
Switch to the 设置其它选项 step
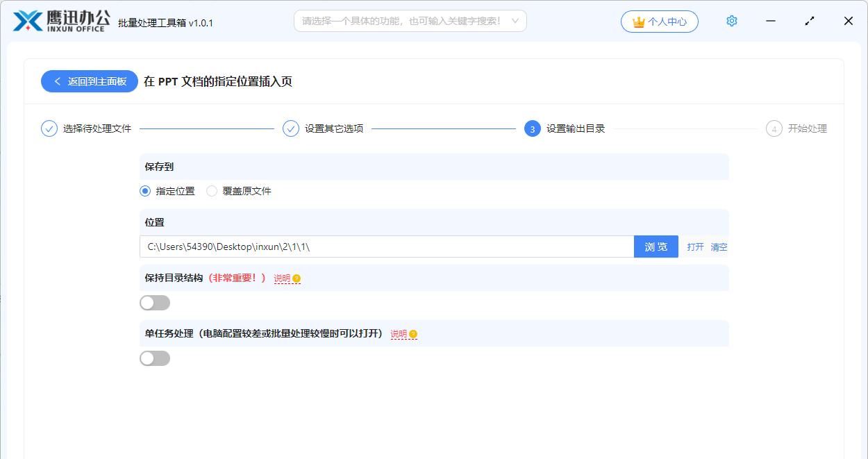click(290, 128)
